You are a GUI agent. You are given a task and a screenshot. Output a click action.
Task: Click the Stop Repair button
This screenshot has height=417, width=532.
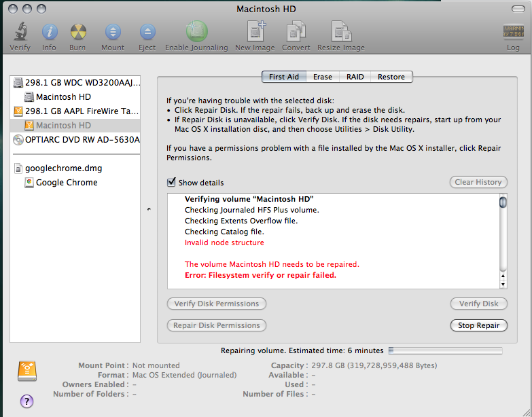pos(479,325)
